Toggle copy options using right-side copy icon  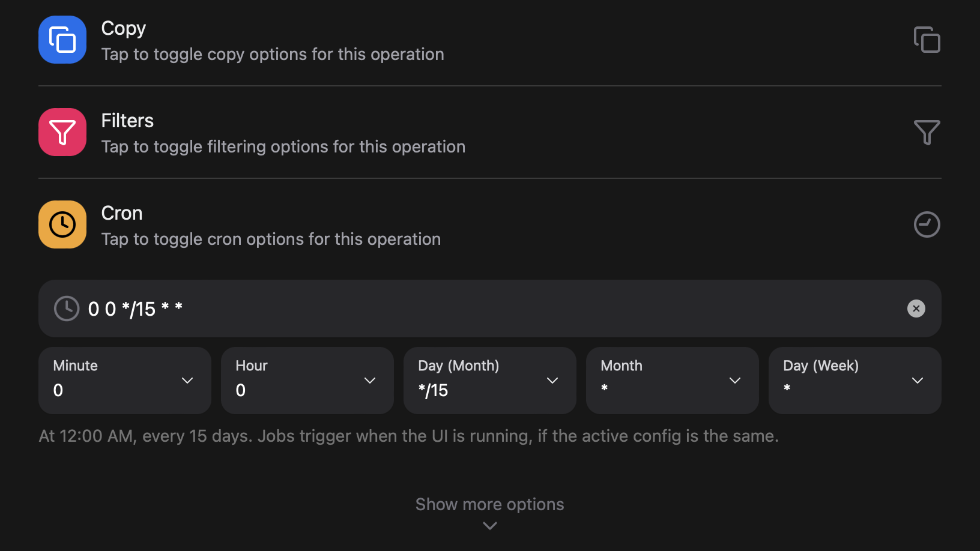pyautogui.click(x=927, y=40)
